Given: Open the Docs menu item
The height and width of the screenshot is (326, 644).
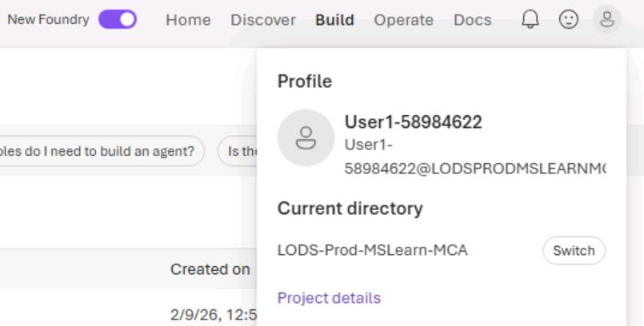Looking at the screenshot, I should click(x=472, y=20).
